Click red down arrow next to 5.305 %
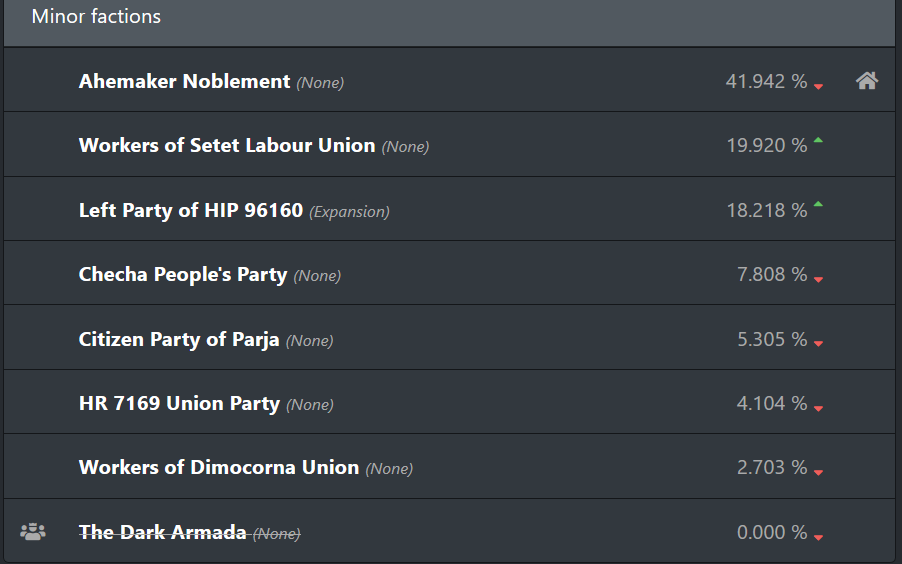 coord(818,344)
